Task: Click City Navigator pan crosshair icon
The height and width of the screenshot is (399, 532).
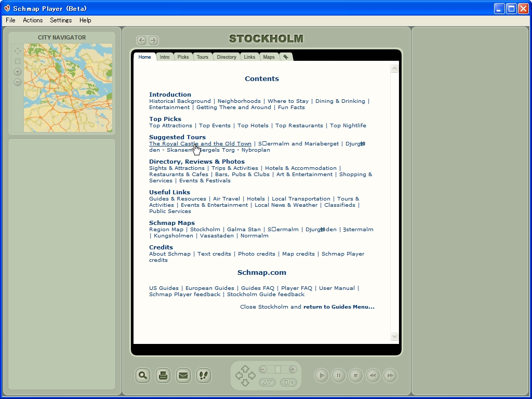Action: coord(18,51)
